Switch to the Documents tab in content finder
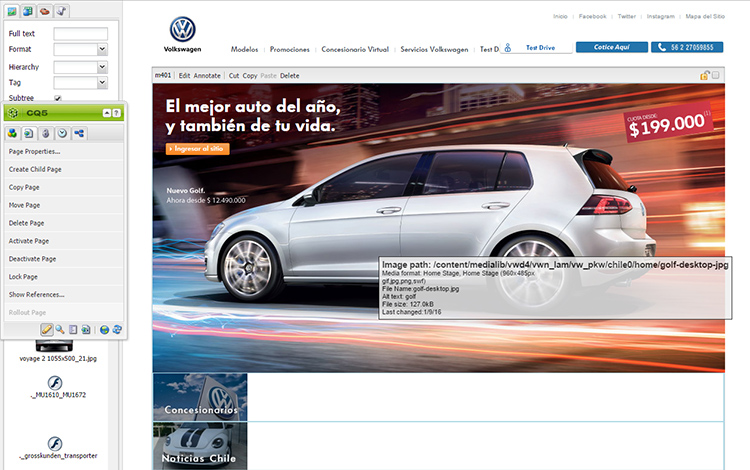Viewport: 750px width, 470px height. (x=28, y=10)
